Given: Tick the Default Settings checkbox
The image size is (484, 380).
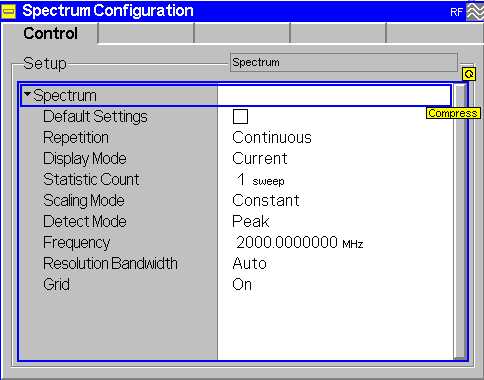Looking at the screenshot, I should coord(240,117).
